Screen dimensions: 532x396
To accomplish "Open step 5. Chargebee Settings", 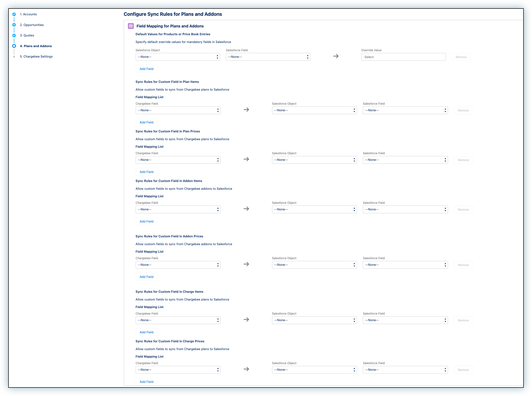I will [36, 57].
